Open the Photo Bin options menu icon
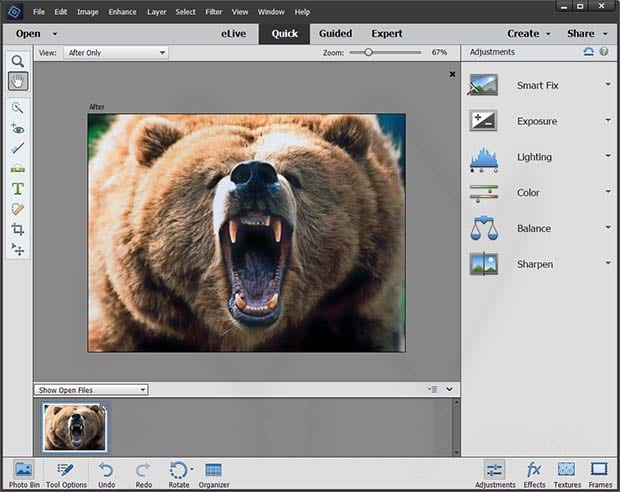 point(433,389)
